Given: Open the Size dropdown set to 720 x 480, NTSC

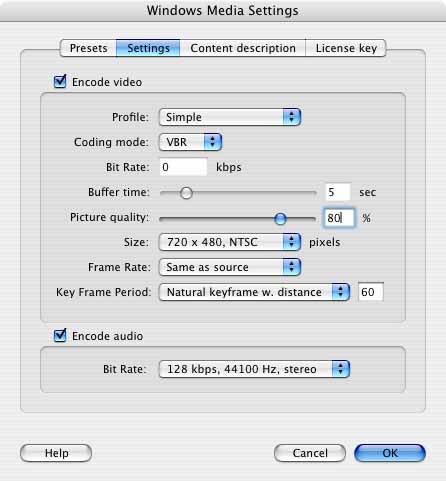Looking at the screenshot, I should tap(230, 242).
